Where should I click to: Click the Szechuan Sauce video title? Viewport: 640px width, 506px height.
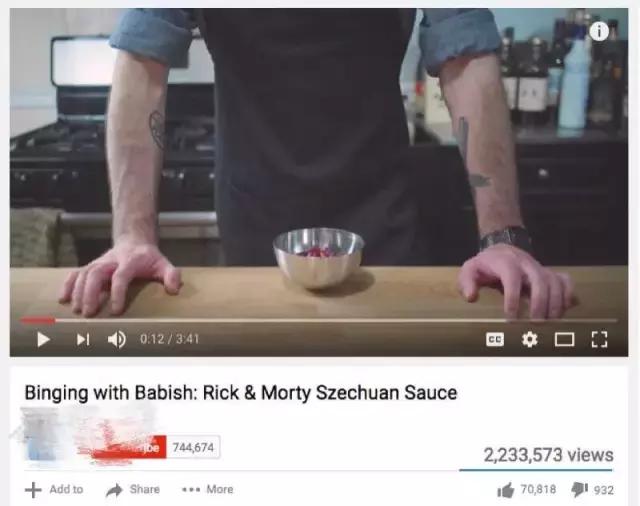tap(241, 393)
